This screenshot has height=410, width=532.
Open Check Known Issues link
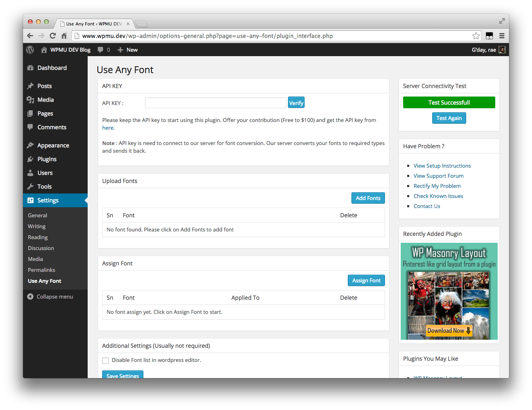coord(438,196)
